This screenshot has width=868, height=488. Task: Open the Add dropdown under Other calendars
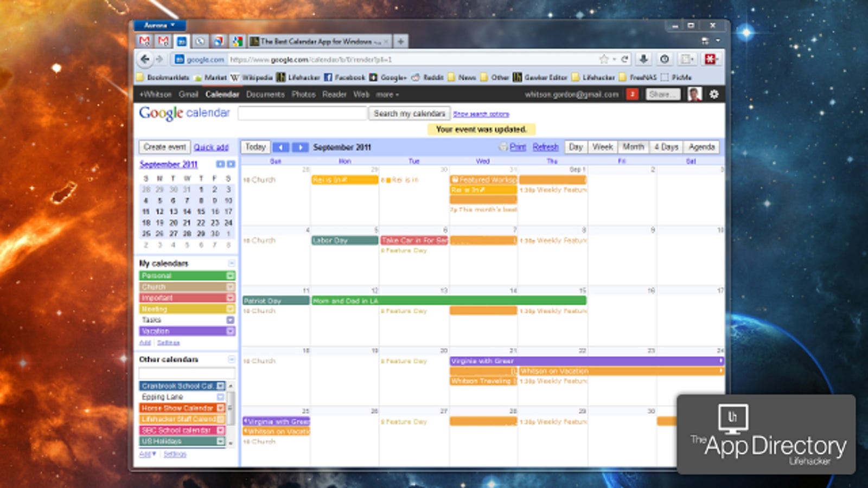[148, 454]
